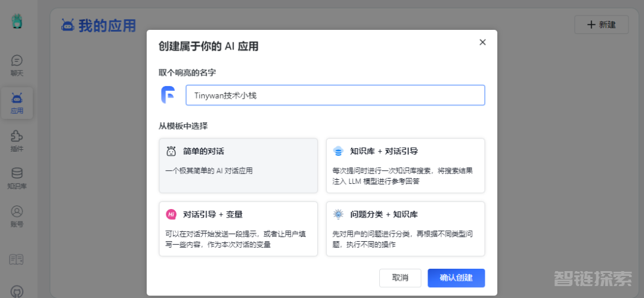Open the GitHub icon in sidebar
The height and width of the screenshot is (298, 644).
pos(17,291)
